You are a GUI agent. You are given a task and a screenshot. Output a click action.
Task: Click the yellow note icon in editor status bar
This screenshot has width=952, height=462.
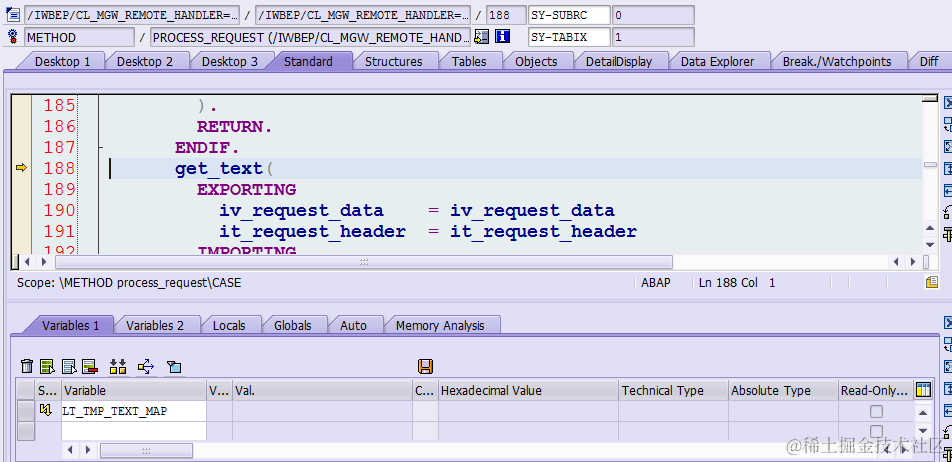pyautogui.click(x=931, y=282)
